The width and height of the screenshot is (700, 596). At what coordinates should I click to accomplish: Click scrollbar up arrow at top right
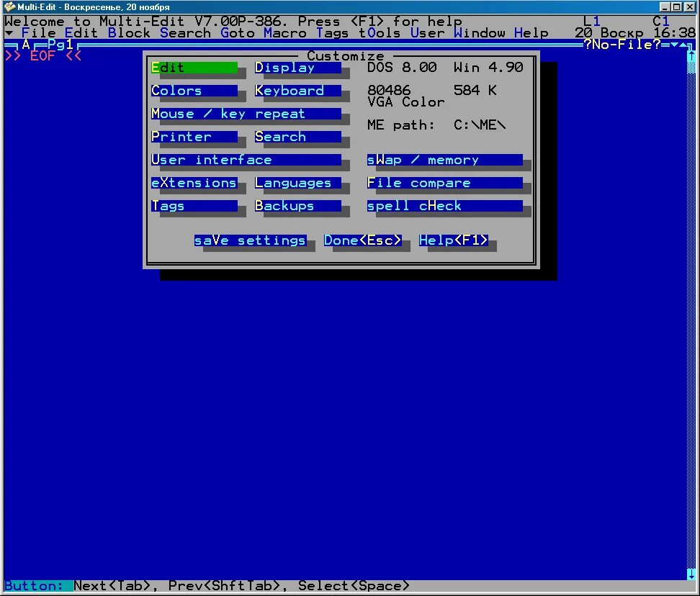tap(691, 55)
